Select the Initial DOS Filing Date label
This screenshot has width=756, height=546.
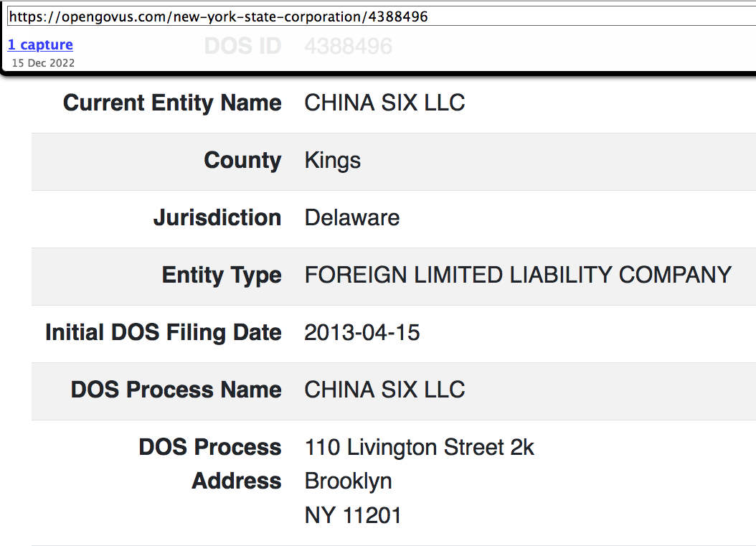164,332
